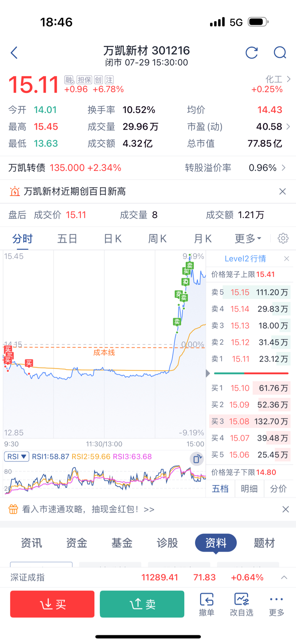
Task: Switch to the 五日 chart tab
Action: click(x=67, y=238)
